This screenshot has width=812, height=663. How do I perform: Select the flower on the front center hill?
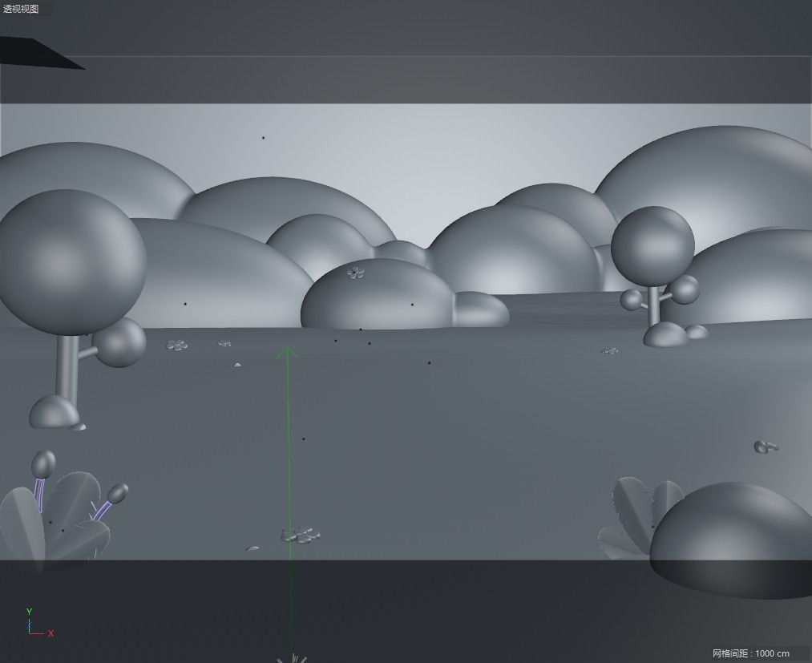point(355,272)
